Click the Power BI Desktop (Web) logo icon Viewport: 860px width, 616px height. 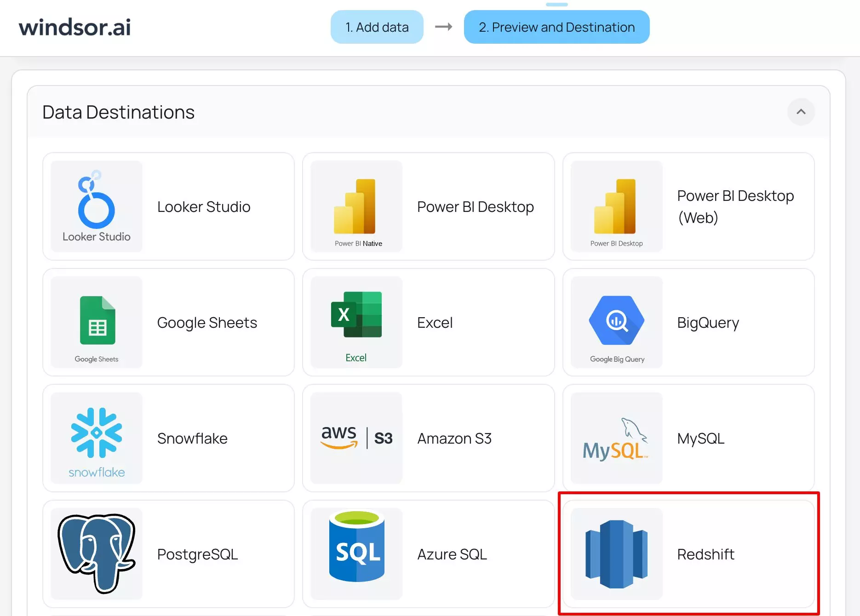click(x=616, y=206)
